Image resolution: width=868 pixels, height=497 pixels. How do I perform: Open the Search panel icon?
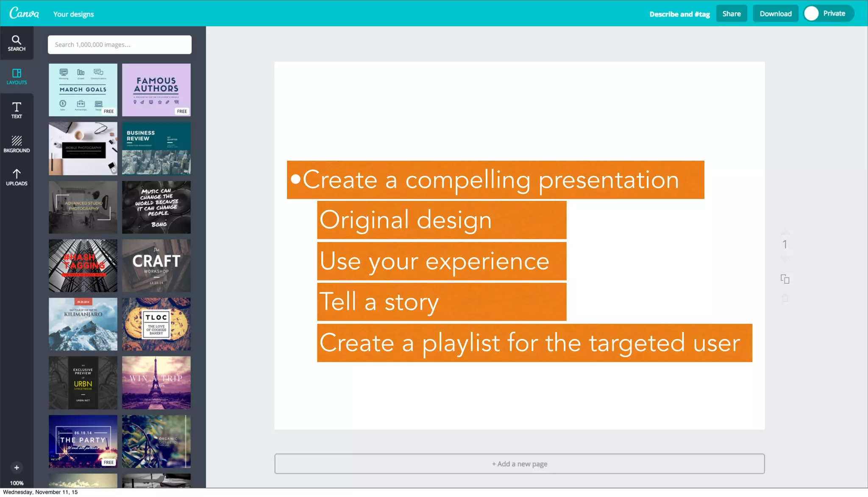(x=17, y=43)
